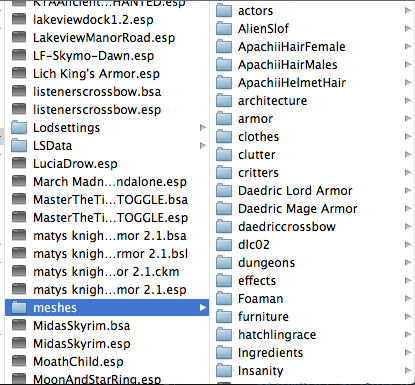
Task: Open the effects folder name
Action: tap(257, 281)
